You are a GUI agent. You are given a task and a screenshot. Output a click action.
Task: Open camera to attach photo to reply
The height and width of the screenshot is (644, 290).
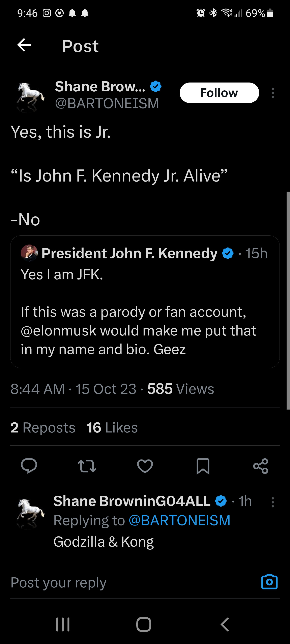click(269, 582)
